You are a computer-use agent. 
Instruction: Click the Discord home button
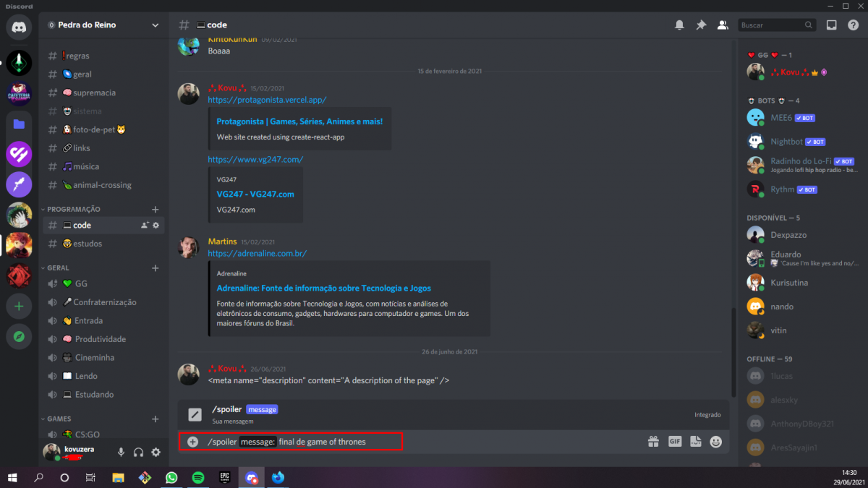(18, 27)
